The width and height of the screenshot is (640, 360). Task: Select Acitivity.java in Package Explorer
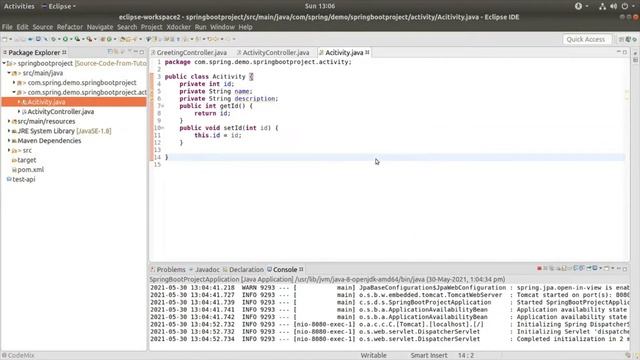46,102
